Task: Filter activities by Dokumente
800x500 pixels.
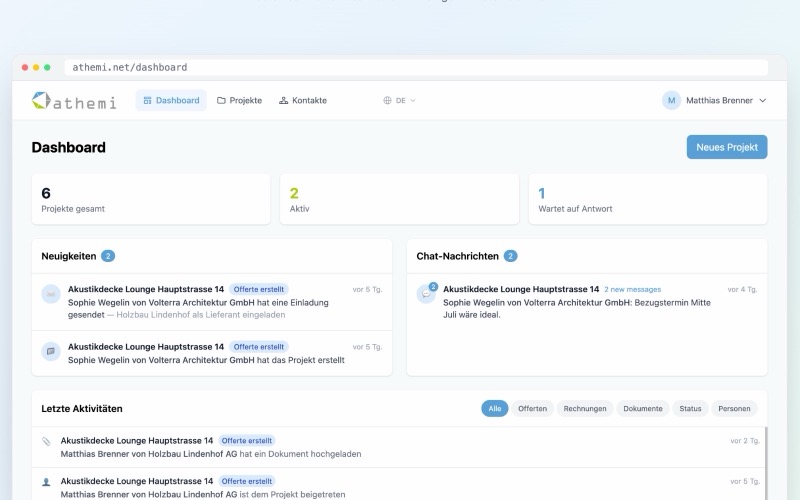Action: tap(643, 409)
